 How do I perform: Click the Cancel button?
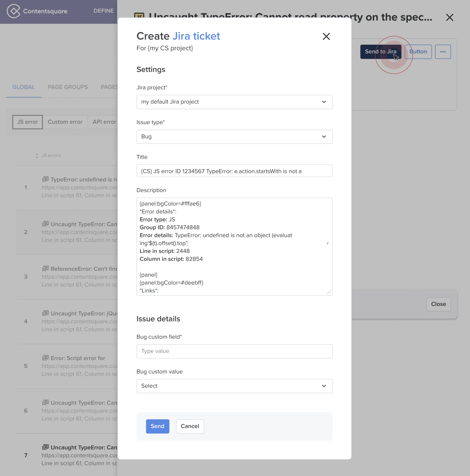tap(190, 426)
